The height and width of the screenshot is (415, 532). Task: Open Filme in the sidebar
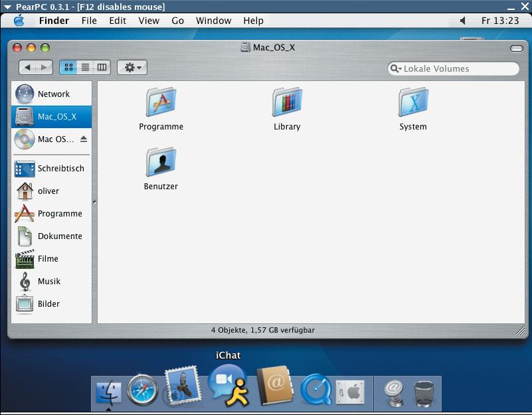click(52, 259)
